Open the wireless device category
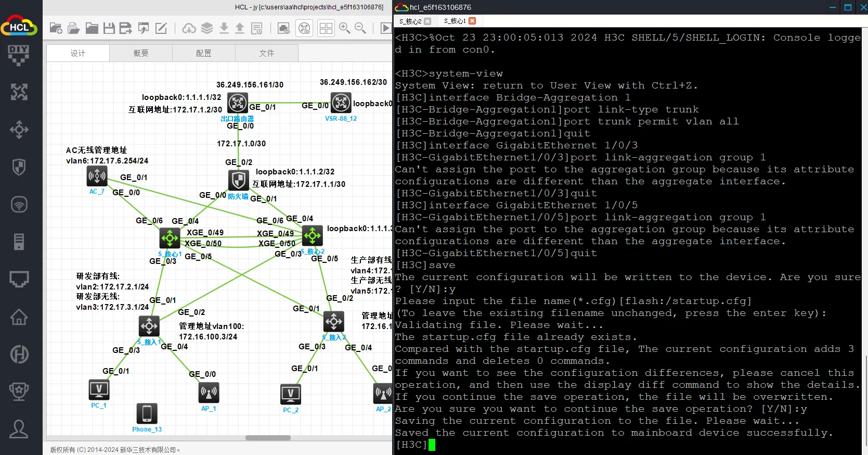 tap(19, 204)
